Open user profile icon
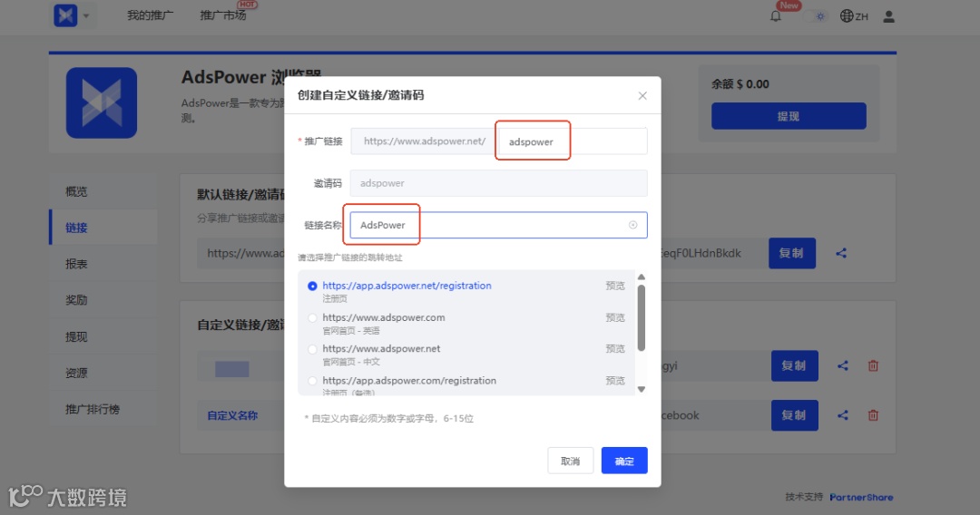 point(888,16)
